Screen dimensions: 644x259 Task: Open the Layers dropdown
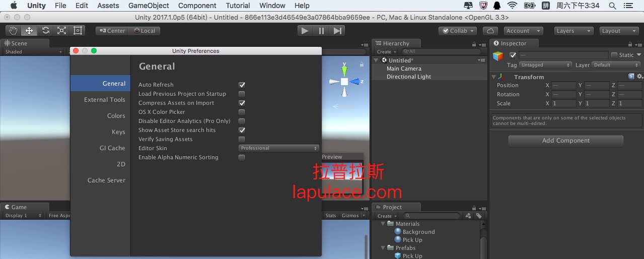point(574,31)
